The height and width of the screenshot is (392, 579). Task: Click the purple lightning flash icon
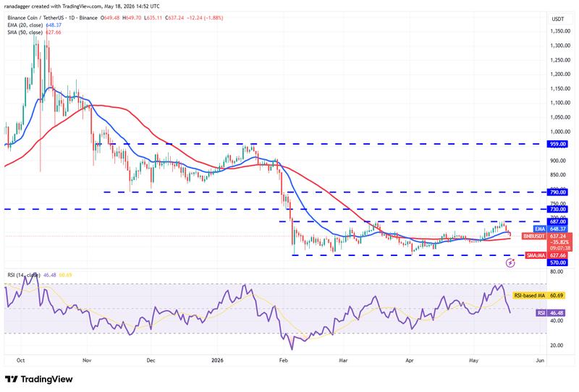(510, 263)
